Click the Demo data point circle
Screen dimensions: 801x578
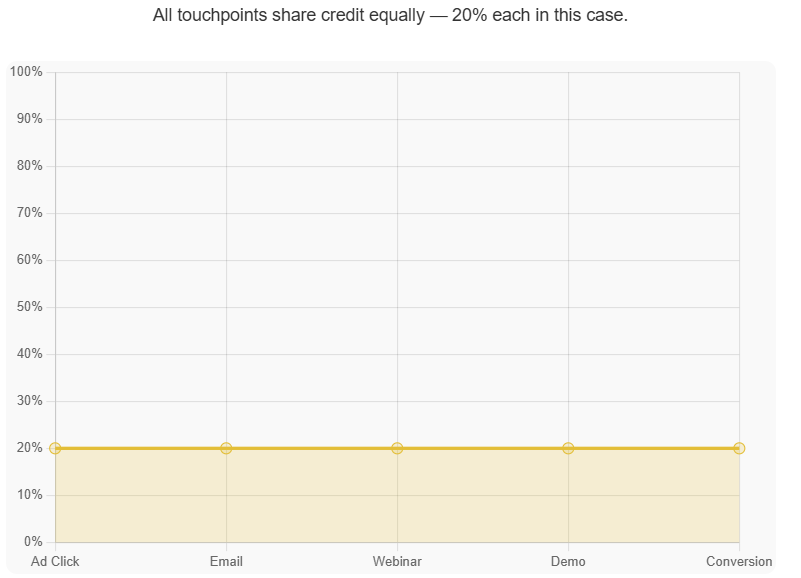click(568, 448)
